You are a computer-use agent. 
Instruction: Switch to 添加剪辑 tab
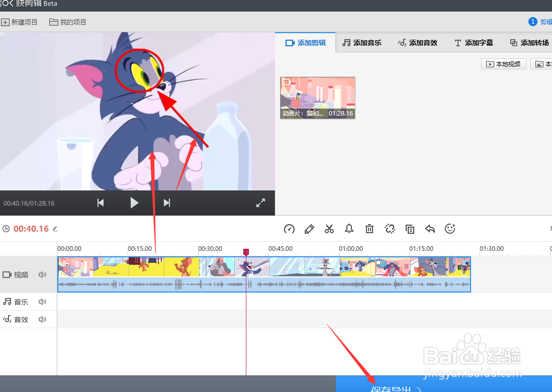click(305, 43)
